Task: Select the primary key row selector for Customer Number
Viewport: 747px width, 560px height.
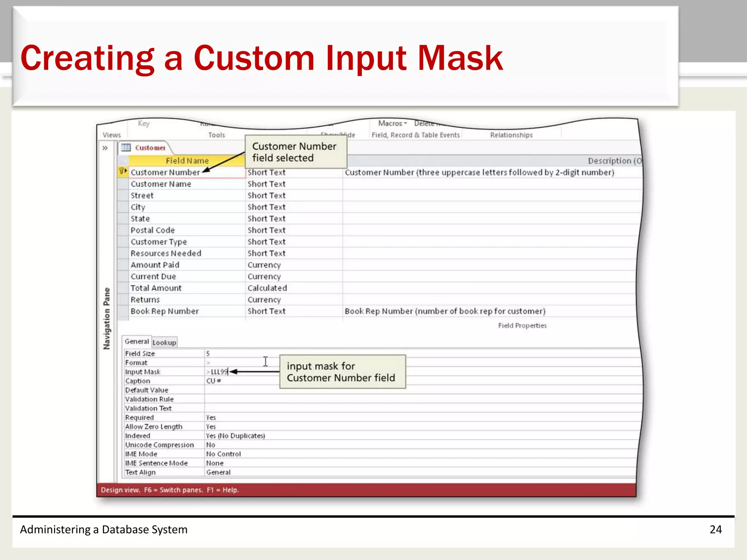Action: (x=123, y=172)
